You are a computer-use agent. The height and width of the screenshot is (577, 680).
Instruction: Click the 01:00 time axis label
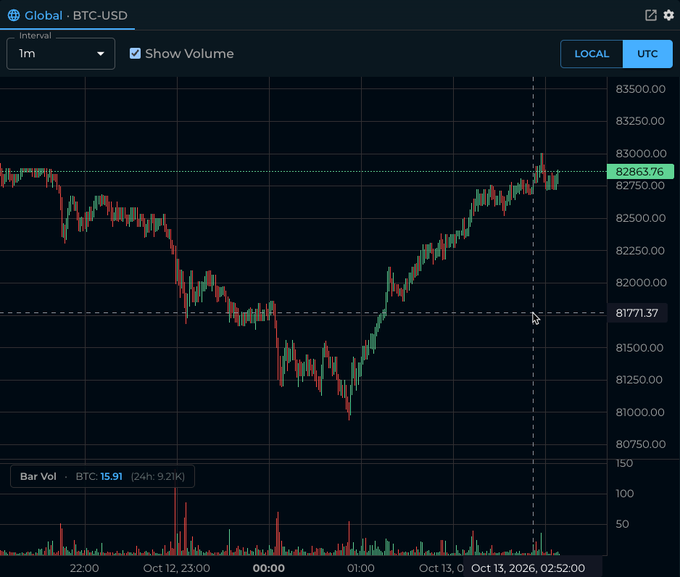(361, 568)
